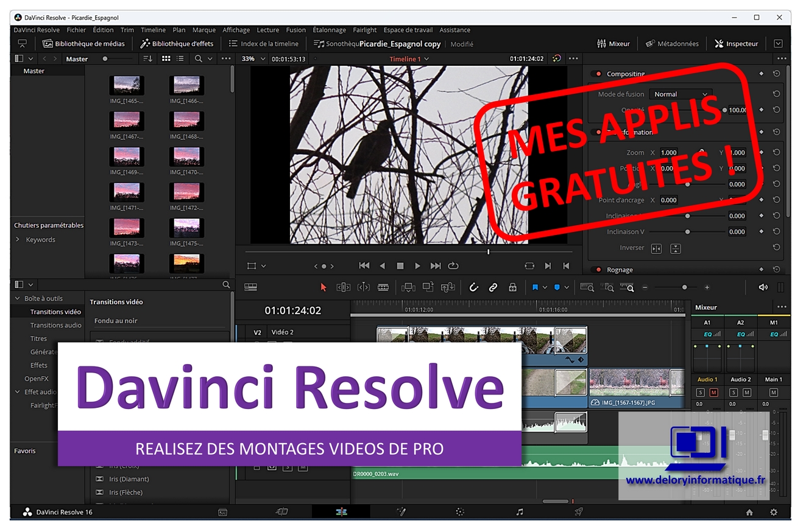This screenshot has width=803, height=532.
Task: Select the arrow selection mode tool
Action: pyautogui.click(x=324, y=287)
